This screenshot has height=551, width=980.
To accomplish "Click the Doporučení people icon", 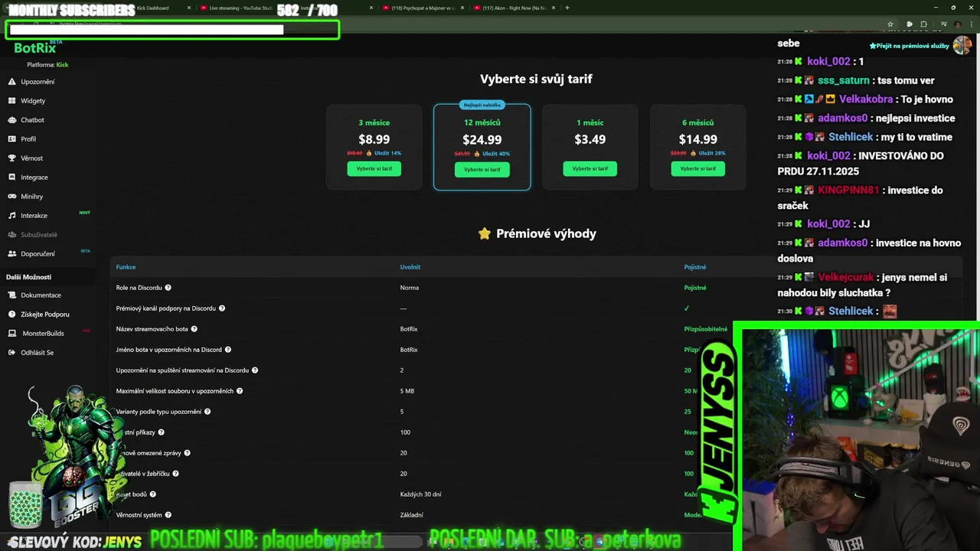I will pyautogui.click(x=11, y=253).
